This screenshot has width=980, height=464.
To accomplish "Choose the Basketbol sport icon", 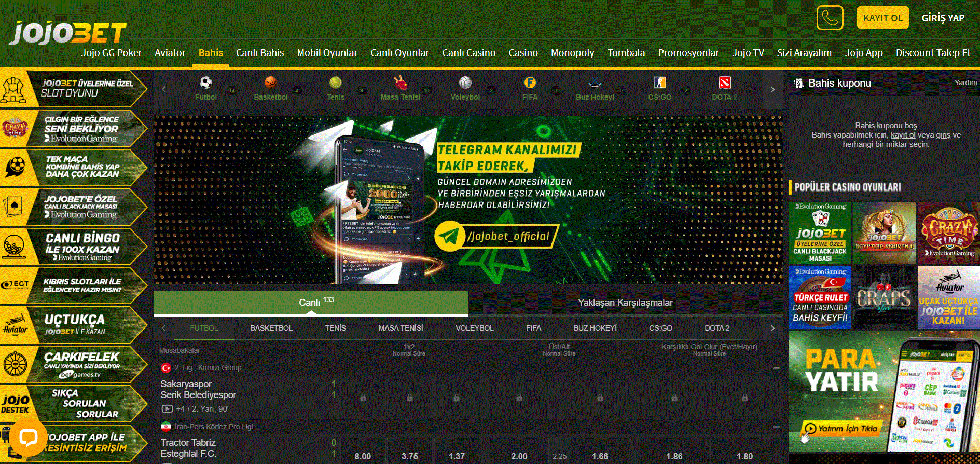I will click(x=270, y=83).
